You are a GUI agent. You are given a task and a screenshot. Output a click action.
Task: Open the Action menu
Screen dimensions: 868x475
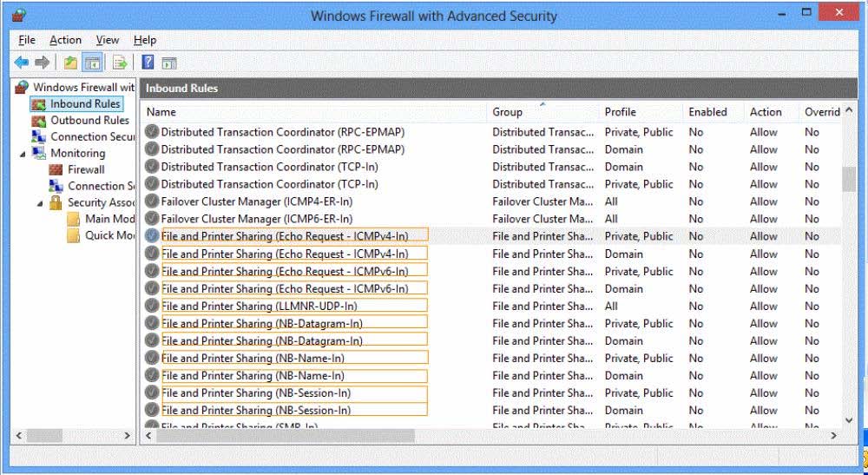(x=65, y=40)
